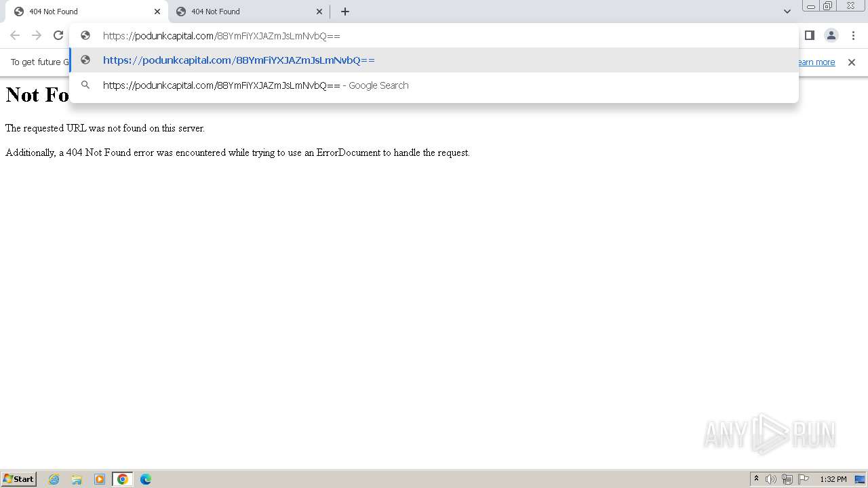
Task: Open Chrome's three-dot menu
Action: pyautogui.click(x=853, y=35)
